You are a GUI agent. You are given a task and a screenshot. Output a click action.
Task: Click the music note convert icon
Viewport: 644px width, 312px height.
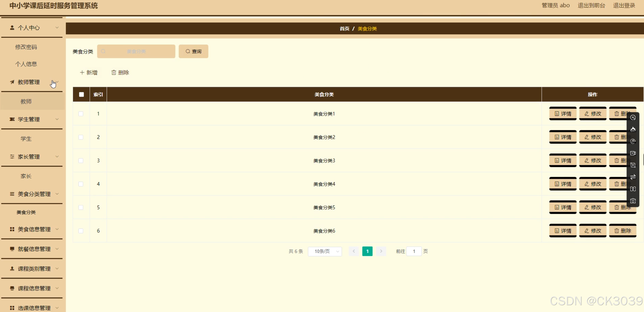633,141
